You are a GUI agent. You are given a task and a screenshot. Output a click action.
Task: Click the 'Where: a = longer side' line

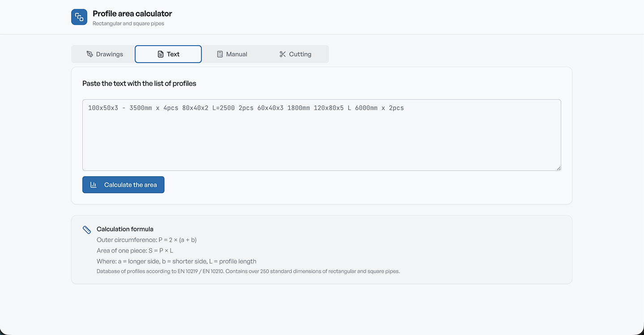pos(176,261)
